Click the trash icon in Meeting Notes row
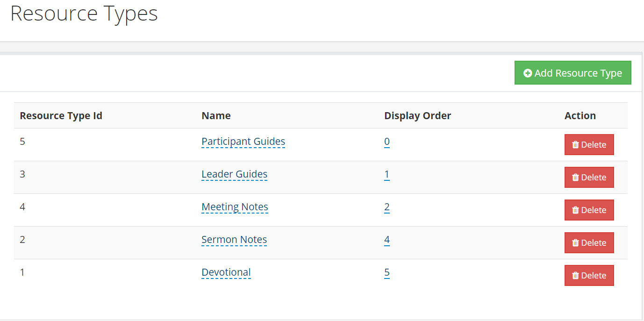Image resolution: width=644 pixels, height=321 pixels. [575, 210]
